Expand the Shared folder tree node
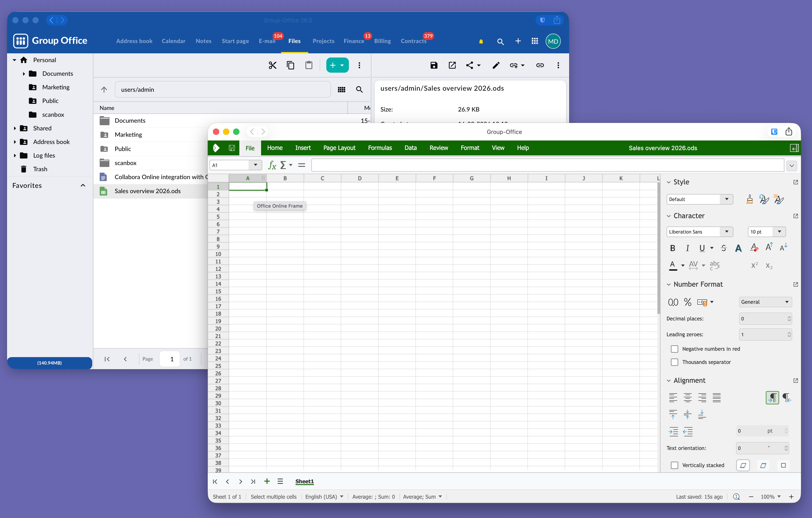The height and width of the screenshot is (518, 812). pyautogui.click(x=15, y=128)
